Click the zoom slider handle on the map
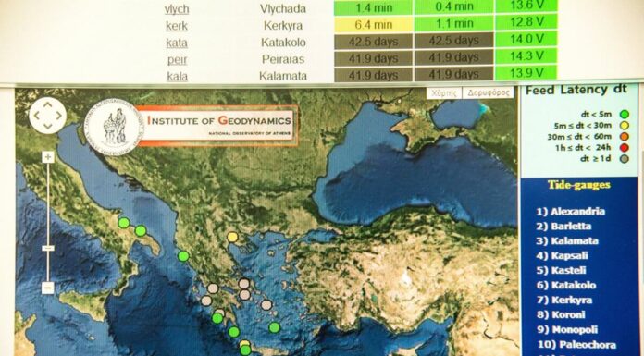The width and height of the screenshot is (644, 356). 48,248
